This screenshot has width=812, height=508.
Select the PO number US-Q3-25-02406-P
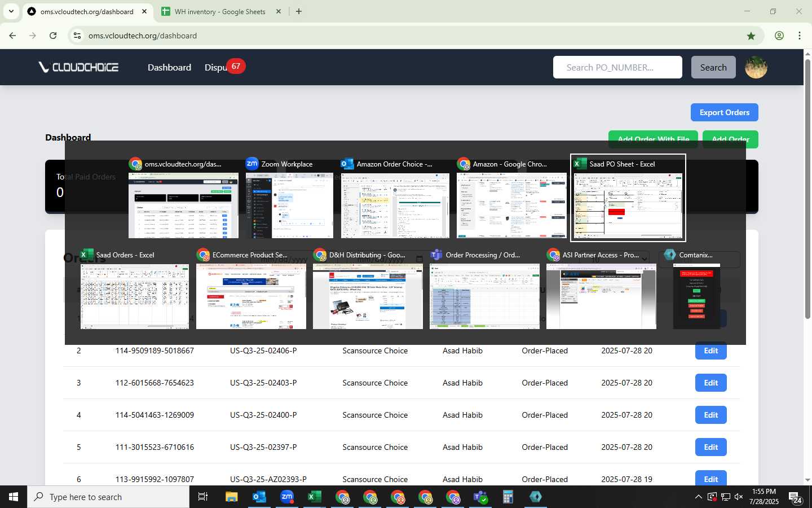coord(263,351)
